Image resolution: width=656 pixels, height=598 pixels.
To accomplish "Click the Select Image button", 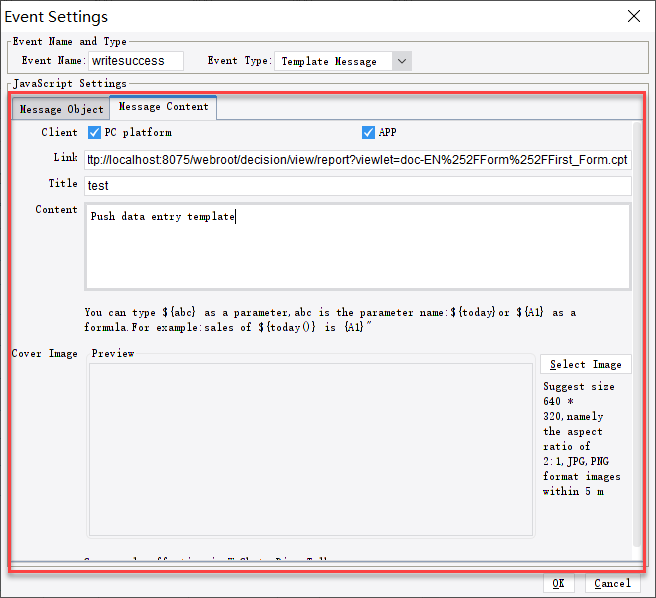I will (586, 364).
